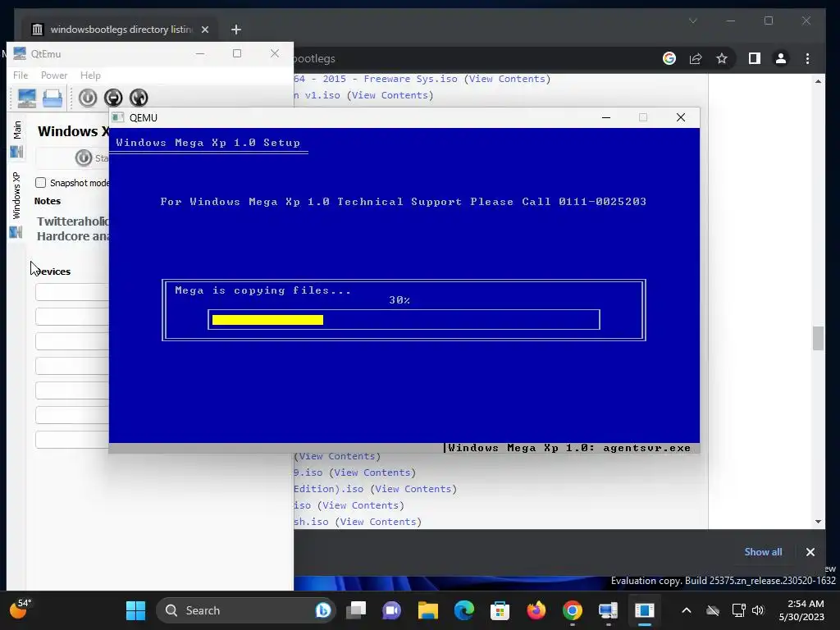Click the Chrome page vertical scrollbar thumb

click(818, 338)
